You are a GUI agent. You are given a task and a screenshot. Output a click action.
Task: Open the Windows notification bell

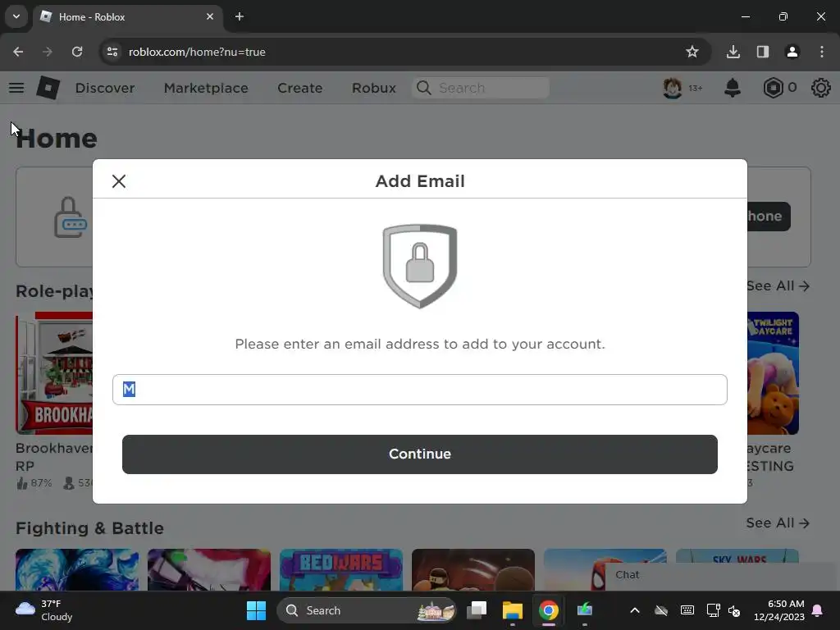pos(818,610)
